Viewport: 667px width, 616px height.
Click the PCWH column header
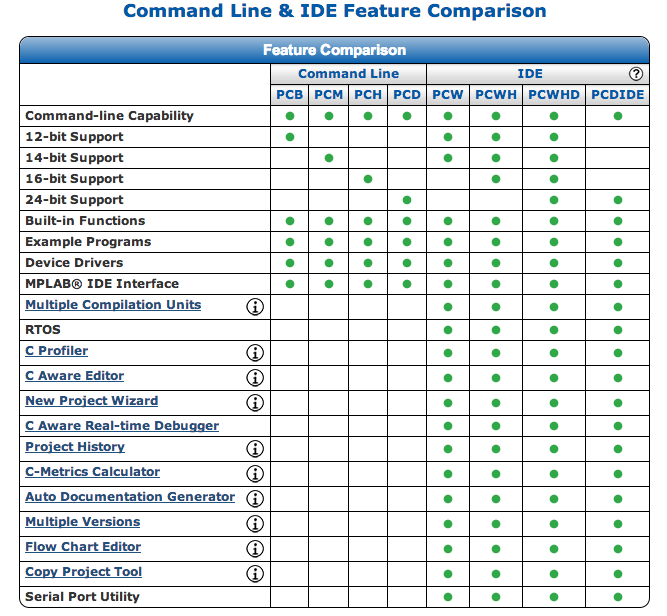pos(496,95)
